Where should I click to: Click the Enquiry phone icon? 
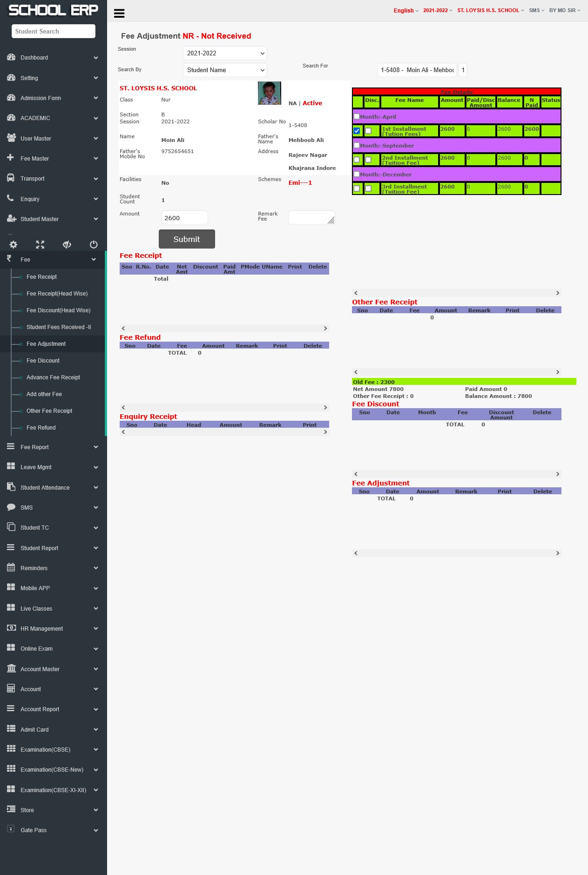click(x=11, y=198)
